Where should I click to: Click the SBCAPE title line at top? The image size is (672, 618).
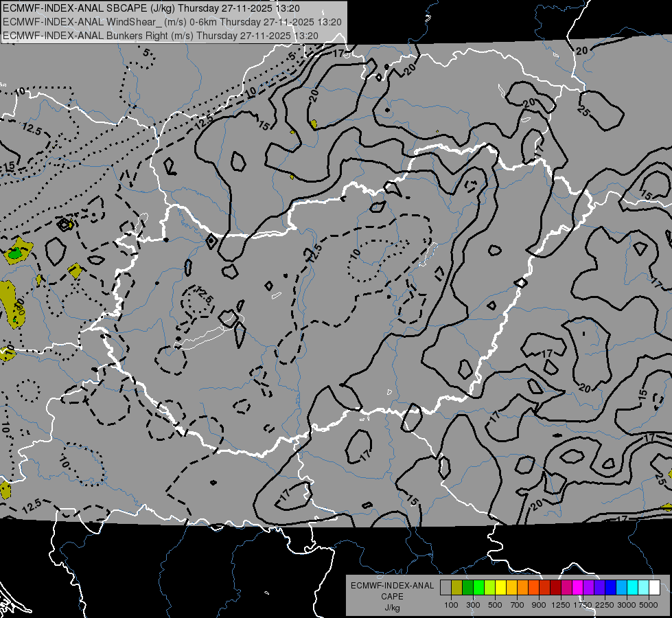tap(151, 8)
